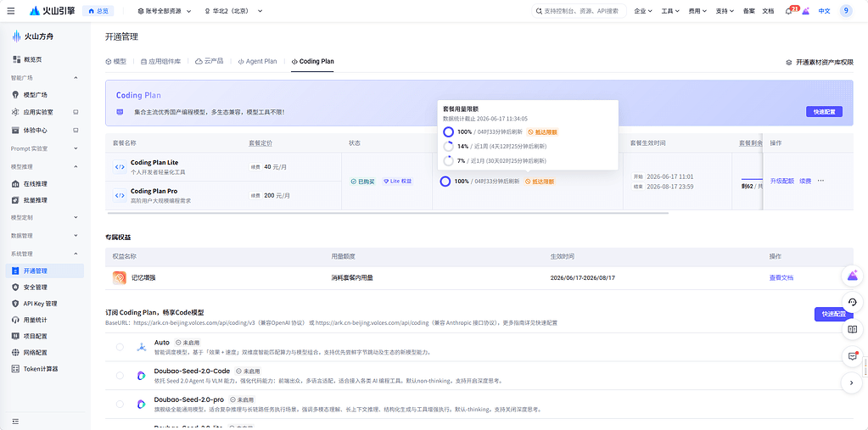Select the Doubao-Seed-2.0-pro radio button
The width and height of the screenshot is (868, 430).
pos(120,404)
